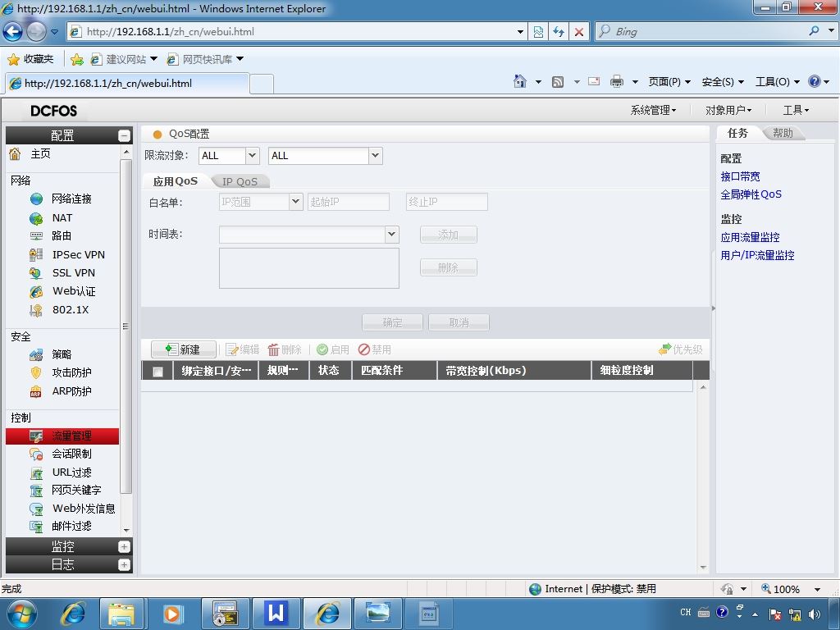
Task: Open the 路由 sidebar item
Action: pos(62,235)
